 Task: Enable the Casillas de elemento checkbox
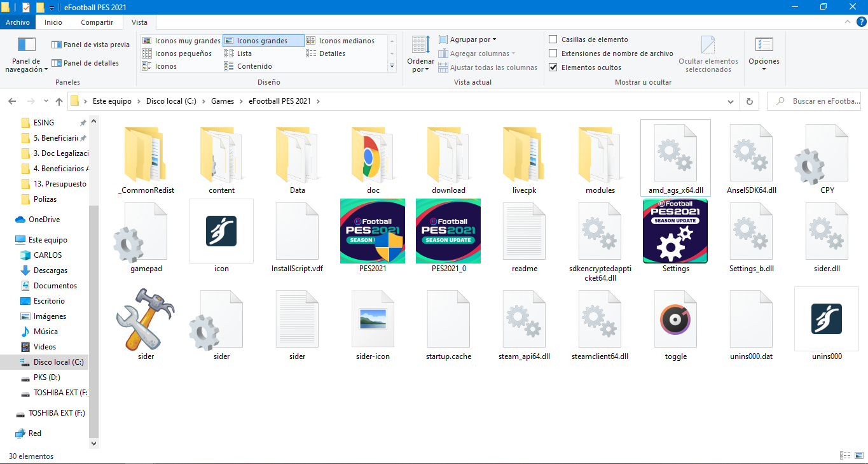pyautogui.click(x=553, y=39)
